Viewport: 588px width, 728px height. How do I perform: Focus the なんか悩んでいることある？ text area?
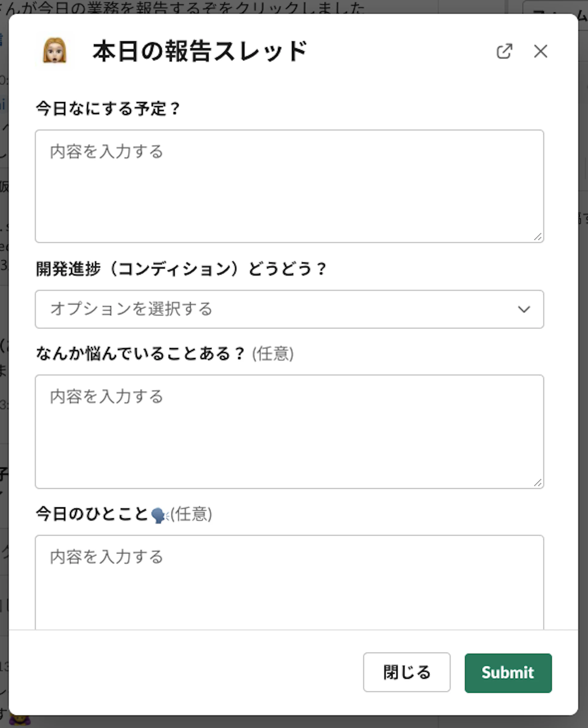click(289, 432)
